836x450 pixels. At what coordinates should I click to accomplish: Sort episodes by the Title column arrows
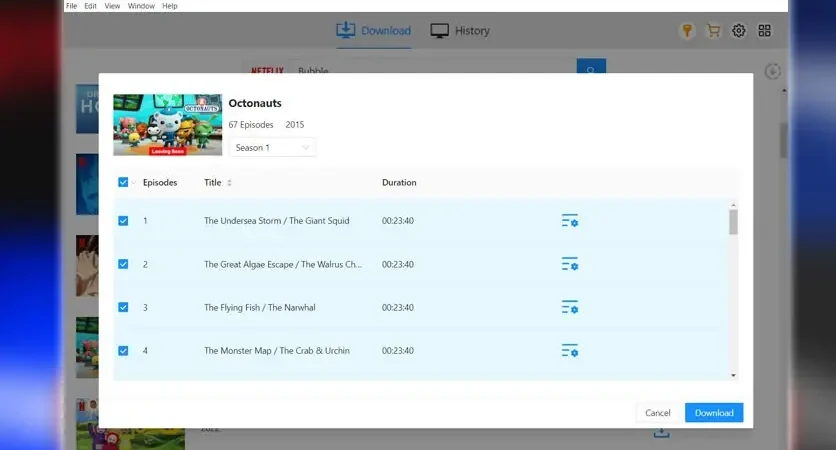[x=229, y=182]
